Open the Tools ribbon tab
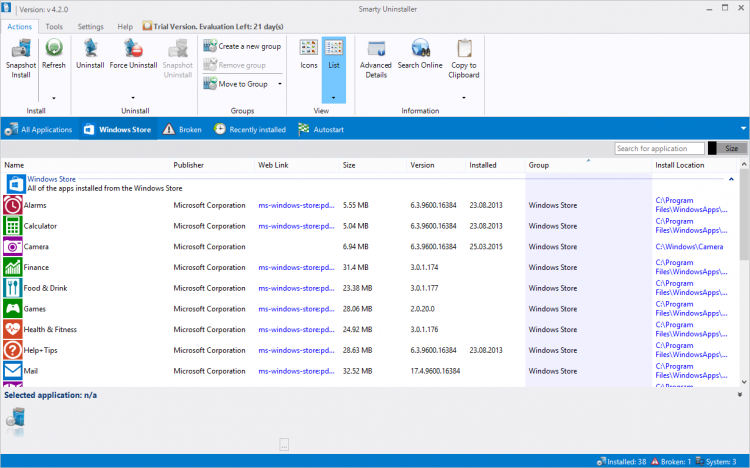The width and height of the screenshot is (750, 468). pos(54,27)
